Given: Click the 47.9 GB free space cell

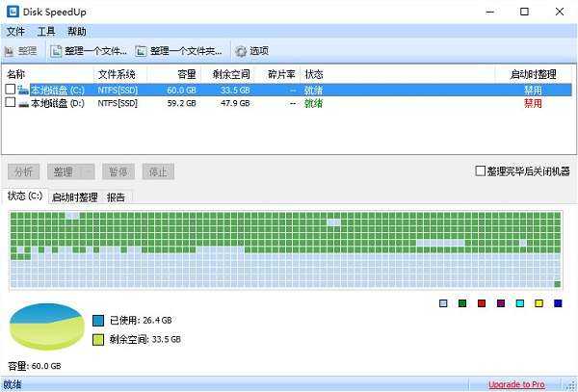Looking at the screenshot, I should tap(235, 103).
